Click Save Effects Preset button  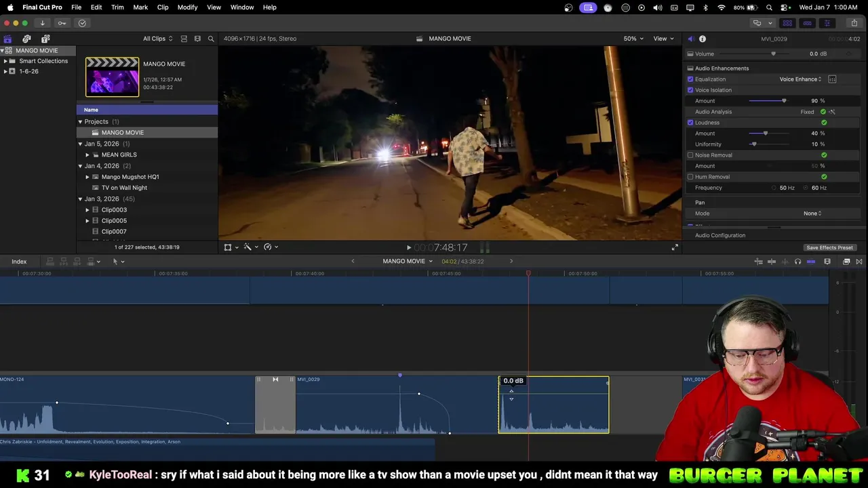pyautogui.click(x=829, y=247)
